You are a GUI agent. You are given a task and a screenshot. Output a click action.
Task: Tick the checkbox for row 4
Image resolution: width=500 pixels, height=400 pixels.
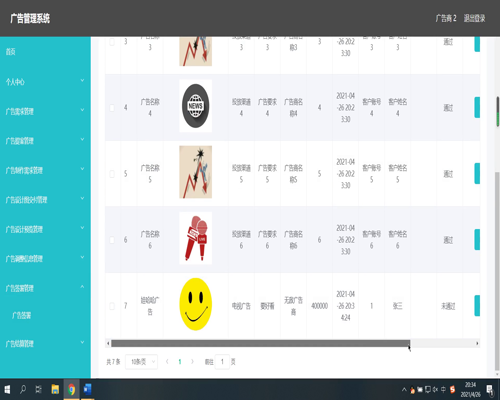pos(112,108)
